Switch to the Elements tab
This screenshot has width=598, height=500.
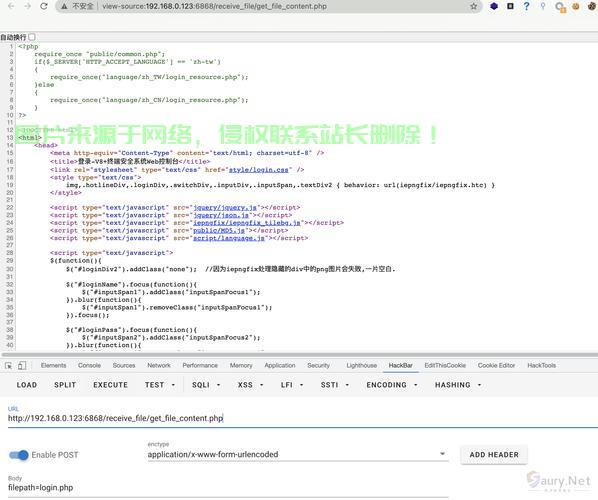point(53,365)
